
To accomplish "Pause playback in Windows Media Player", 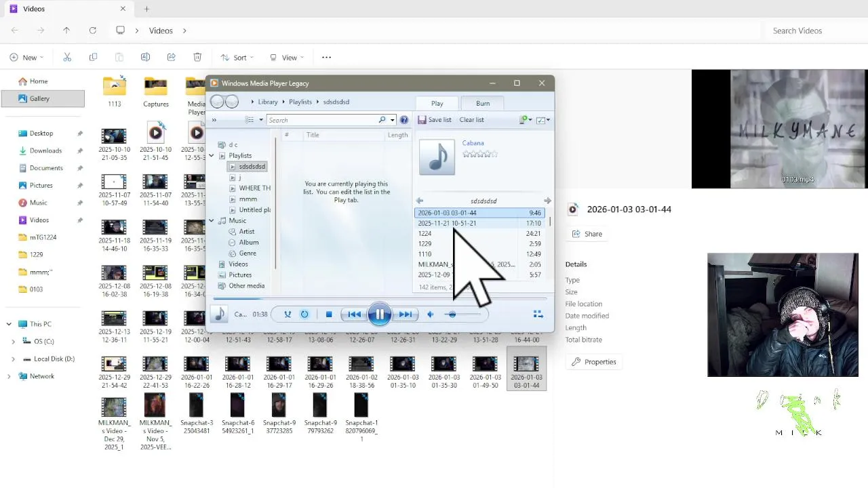I will click(380, 314).
